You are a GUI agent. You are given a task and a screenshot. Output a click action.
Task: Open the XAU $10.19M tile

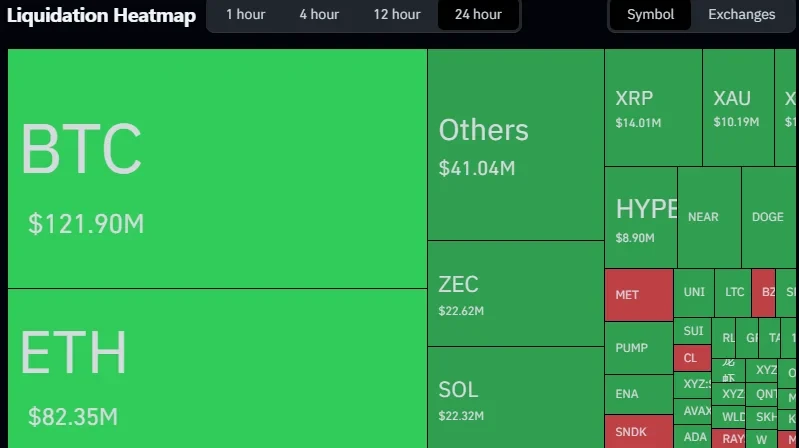click(738, 108)
